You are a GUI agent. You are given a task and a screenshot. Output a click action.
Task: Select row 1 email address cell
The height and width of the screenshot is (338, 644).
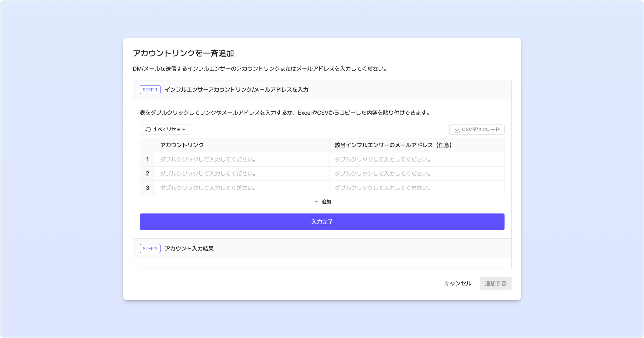(x=417, y=159)
